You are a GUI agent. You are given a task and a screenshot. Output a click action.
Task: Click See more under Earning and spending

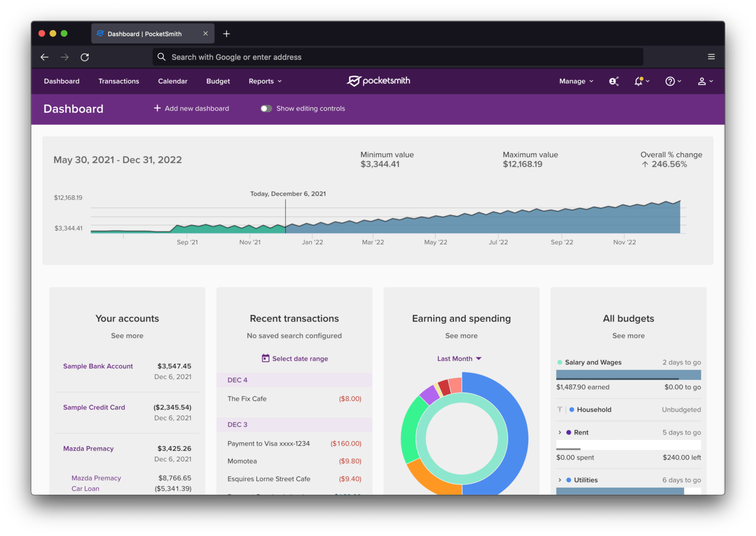tap(461, 335)
